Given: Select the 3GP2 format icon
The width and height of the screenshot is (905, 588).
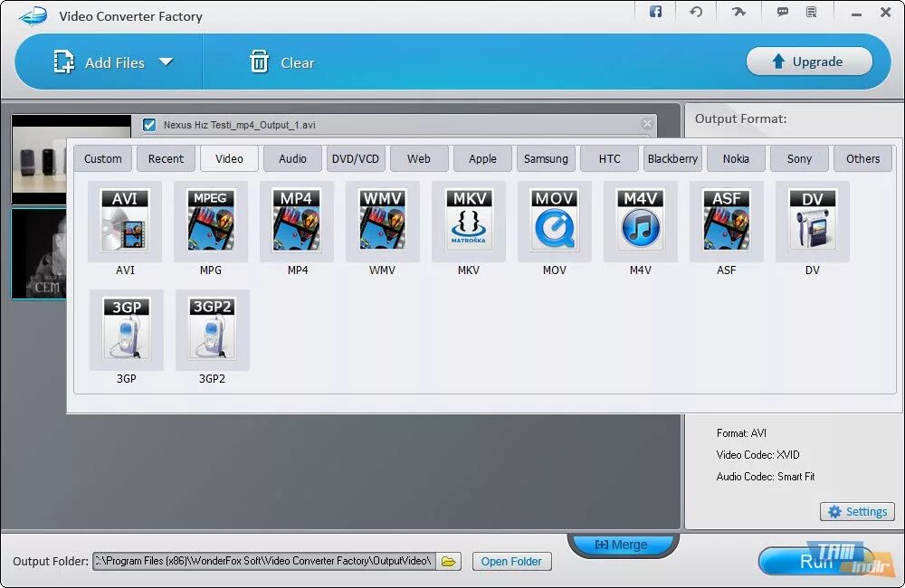Looking at the screenshot, I should coord(213,330).
